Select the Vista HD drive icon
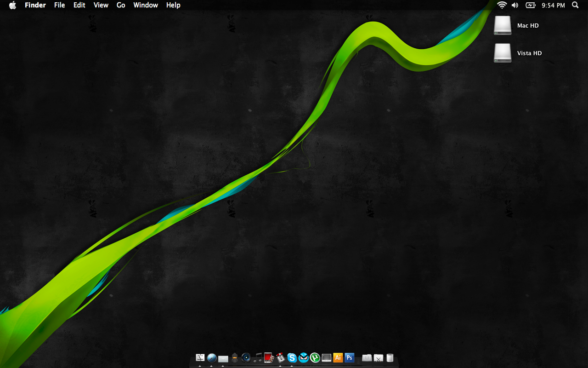The width and height of the screenshot is (588, 368). pyautogui.click(x=503, y=53)
